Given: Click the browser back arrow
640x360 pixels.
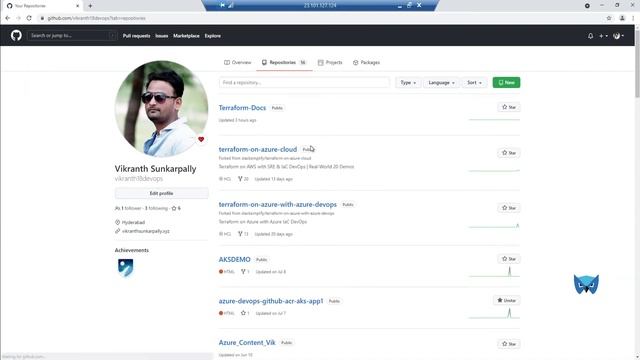Looking at the screenshot, I should click(7, 18).
